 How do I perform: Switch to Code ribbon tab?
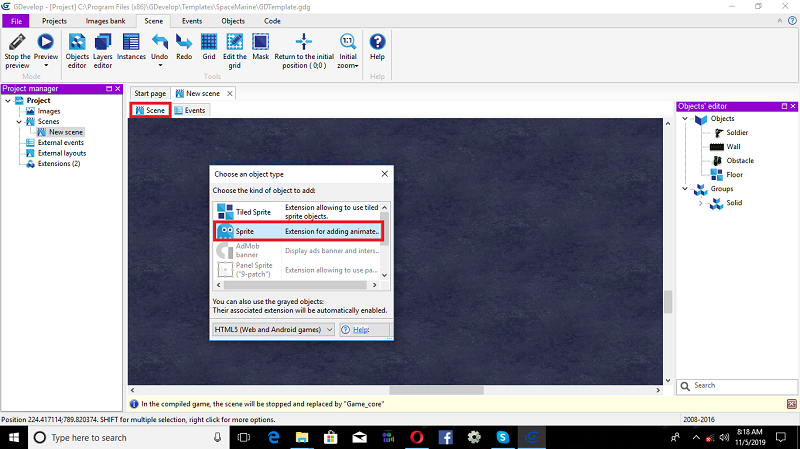point(272,21)
